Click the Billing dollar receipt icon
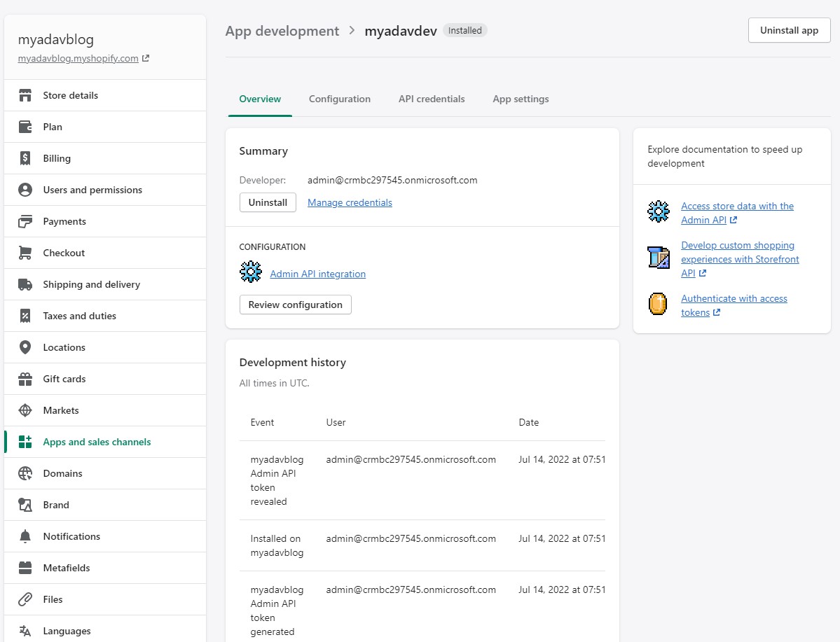The image size is (840, 642). point(25,158)
